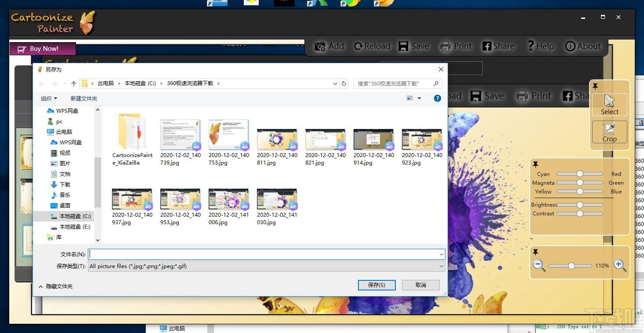Select 本地磁盘 (E:) in tree
The height and width of the screenshot is (333, 644).
point(70,226)
